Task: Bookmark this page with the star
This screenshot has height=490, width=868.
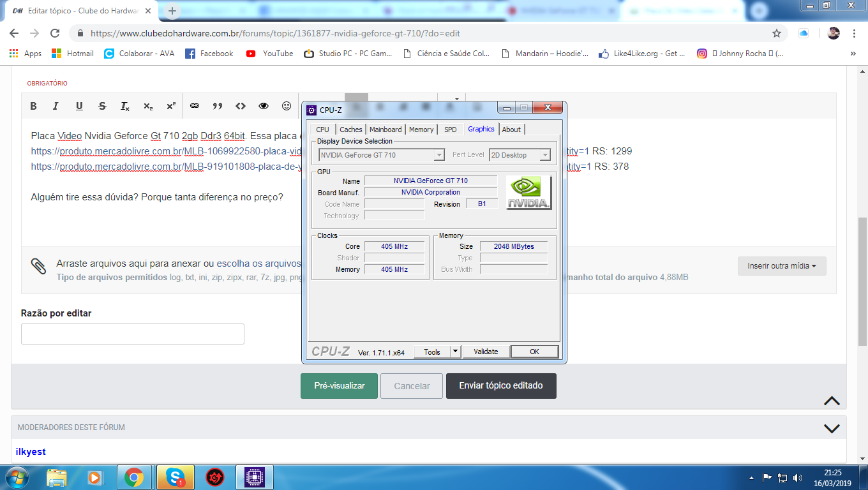Action: coord(777,33)
